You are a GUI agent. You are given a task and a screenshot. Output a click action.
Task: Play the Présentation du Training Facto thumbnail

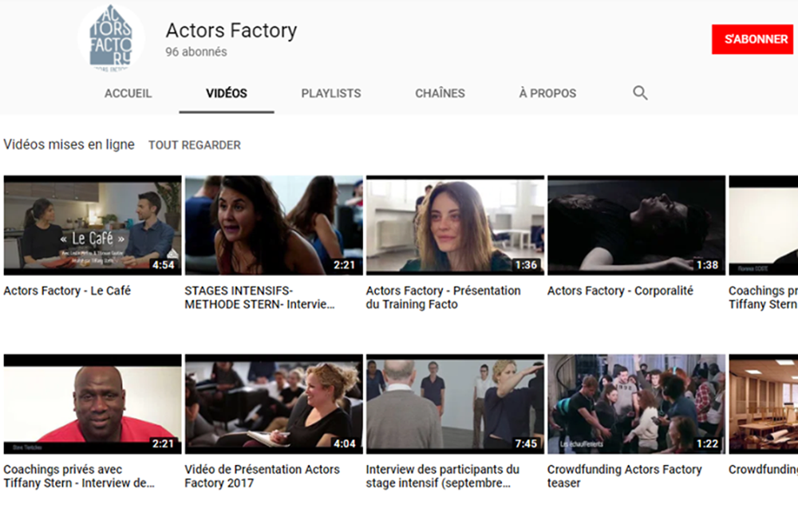[x=455, y=225]
